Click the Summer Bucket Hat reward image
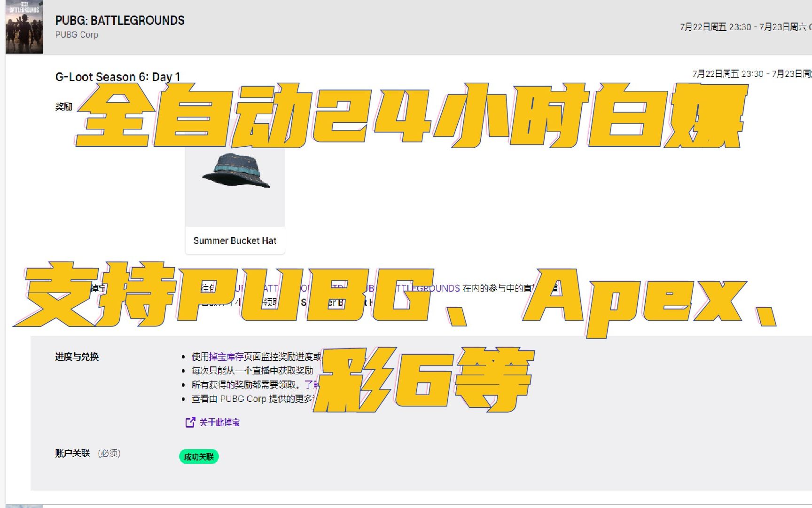812x508 pixels. coord(235,172)
